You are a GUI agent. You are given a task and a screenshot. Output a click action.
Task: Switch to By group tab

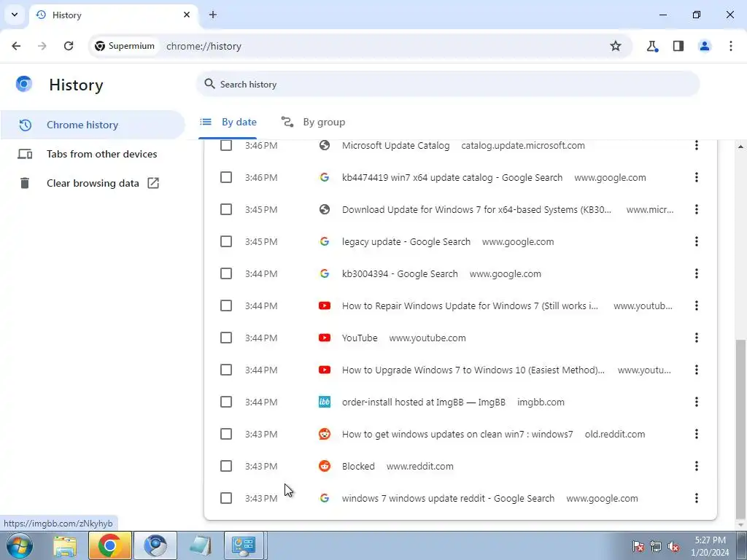(314, 122)
